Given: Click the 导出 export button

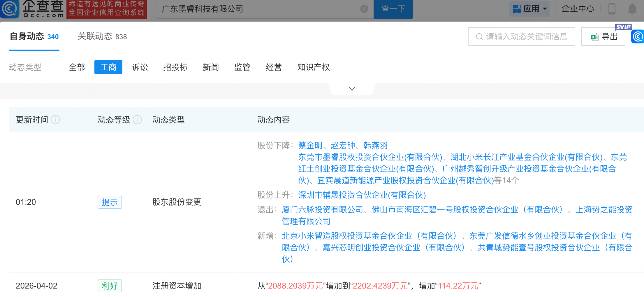Looking at the screenshot, I should click(603, 37).
